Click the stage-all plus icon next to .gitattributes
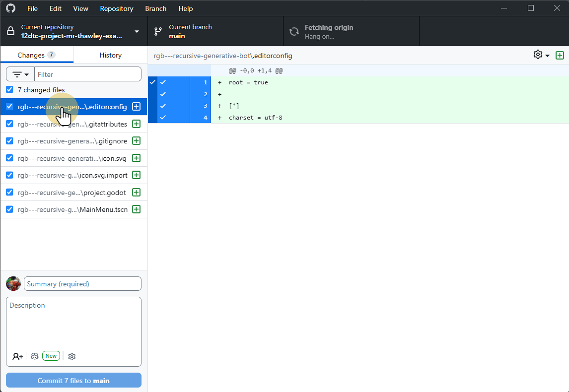This screenshot has width=569, height=392. pos(136,124)
